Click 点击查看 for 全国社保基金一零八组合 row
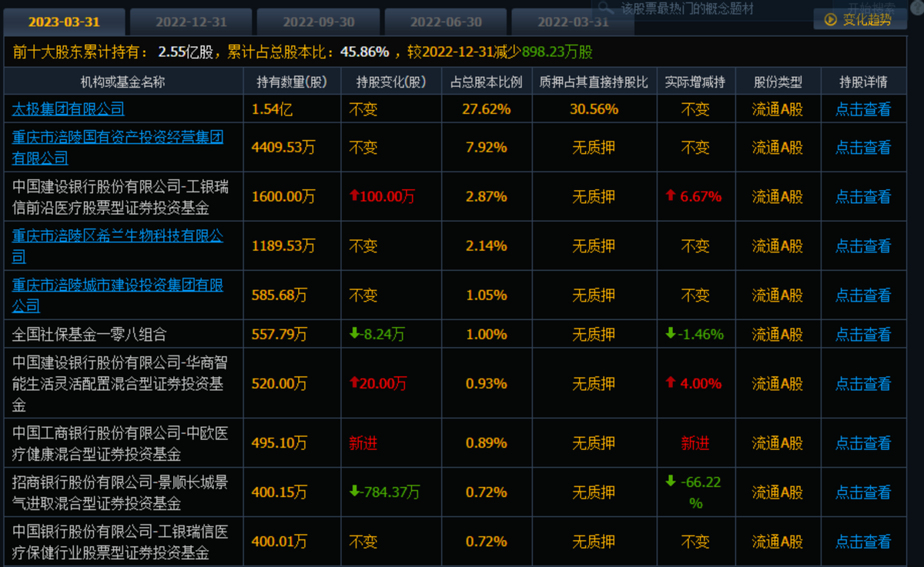The width and height of the screenshot is (924, 567). click(x=863, y=335)
